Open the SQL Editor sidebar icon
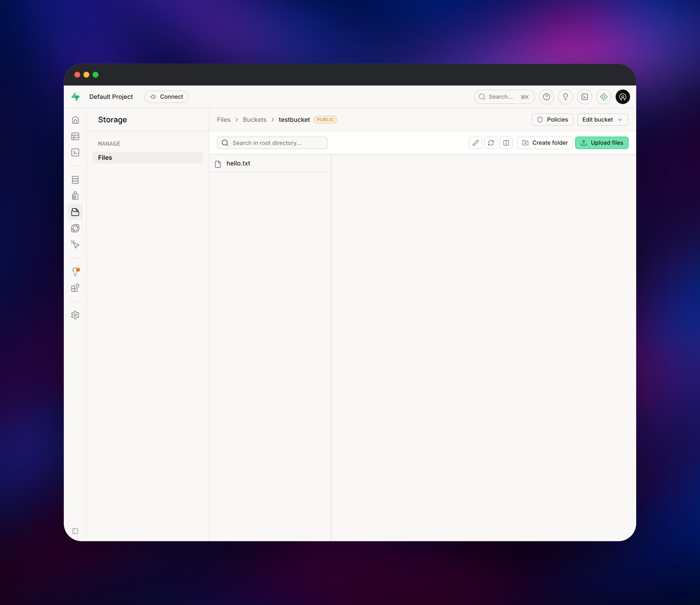The width and height of the screenshot is (700, 605). pos(75,152)
